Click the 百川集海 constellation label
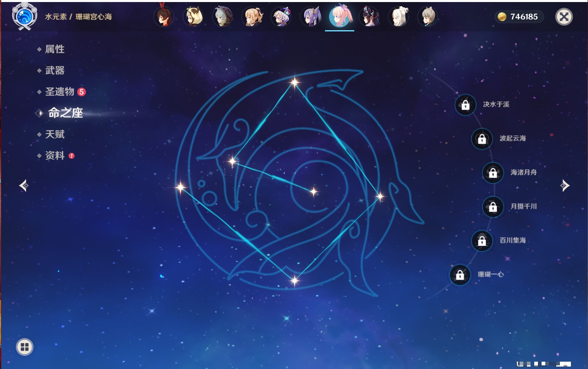 [513, 240]
